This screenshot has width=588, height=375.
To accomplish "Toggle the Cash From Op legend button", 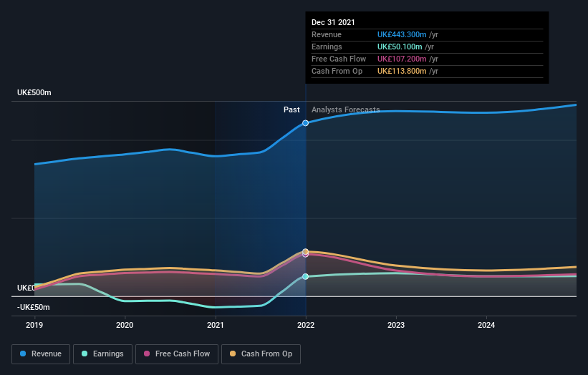I will [261, 354].
